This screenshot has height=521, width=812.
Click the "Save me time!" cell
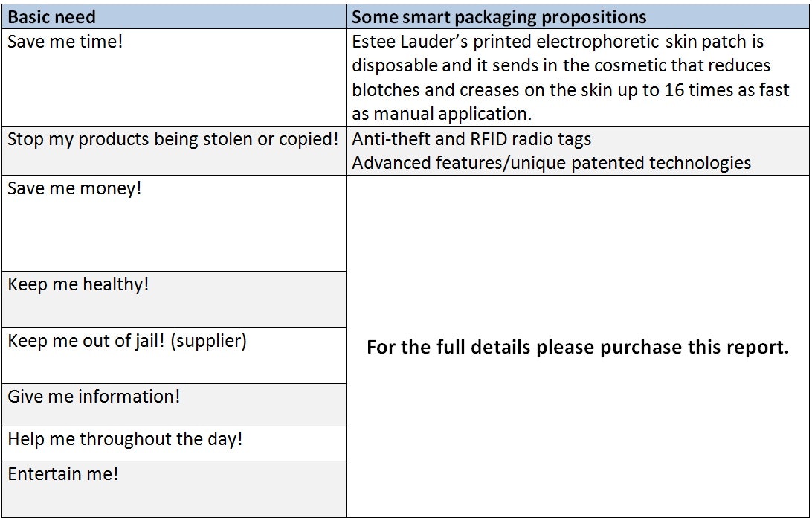click(x=65, y=42)
